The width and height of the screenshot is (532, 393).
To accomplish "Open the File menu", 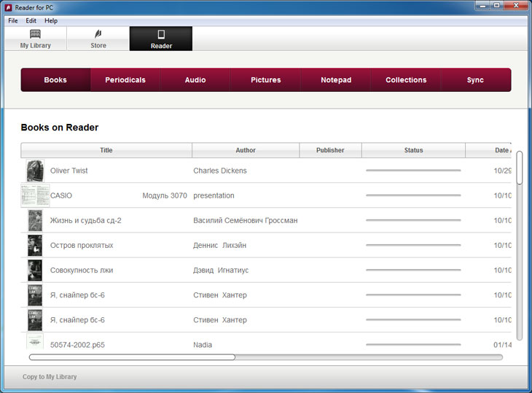I will (13, 20).
